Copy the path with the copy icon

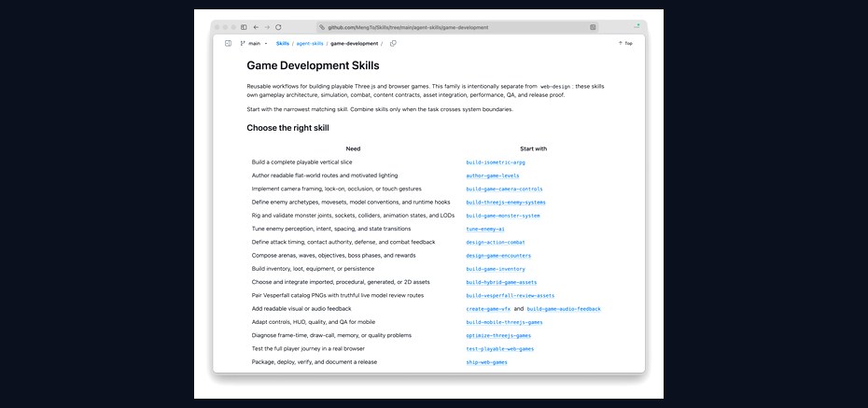pyautogui.click(x=393, y=43)
